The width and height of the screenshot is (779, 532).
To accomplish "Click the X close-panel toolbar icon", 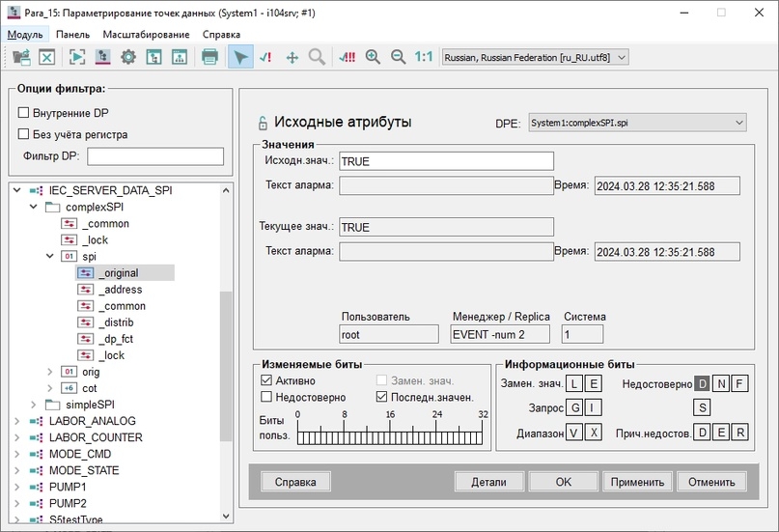I will 46,57.
